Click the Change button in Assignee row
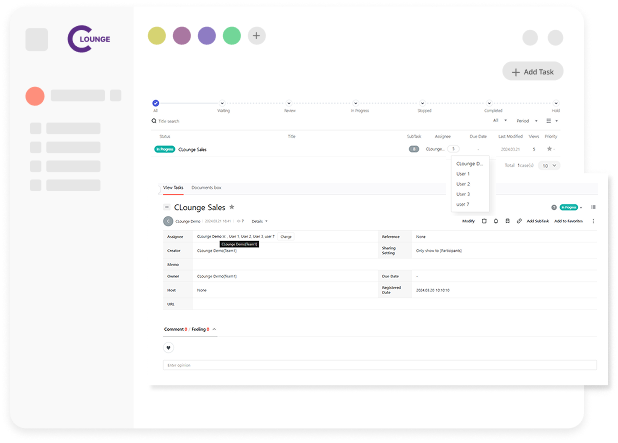 pyautogui.click(x=286, y=236)
